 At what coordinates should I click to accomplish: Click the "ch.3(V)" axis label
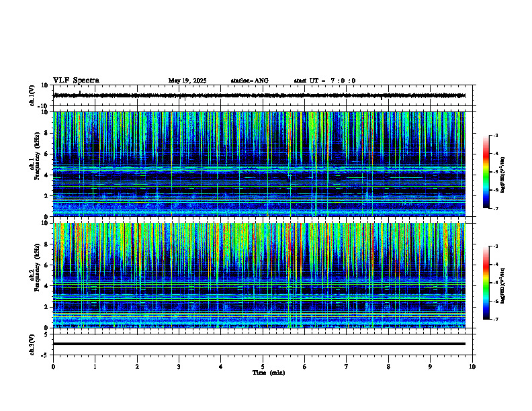point(32,345)
